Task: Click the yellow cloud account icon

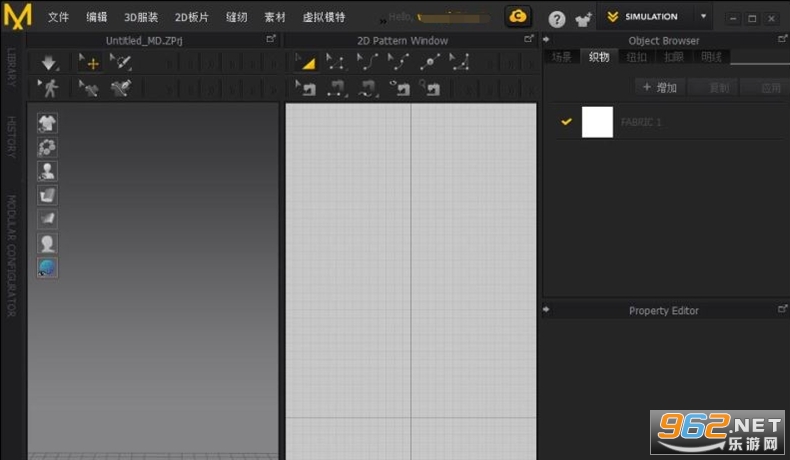Action: tap(517, 17)
